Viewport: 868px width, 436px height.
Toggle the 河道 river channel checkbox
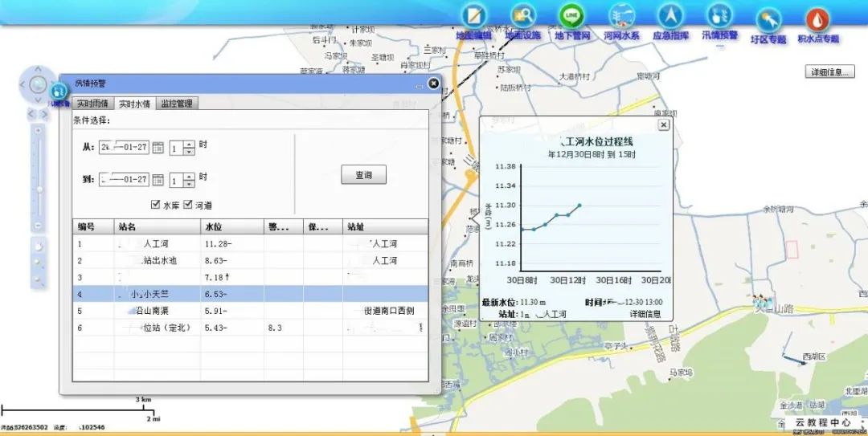[x=189, y=205]
